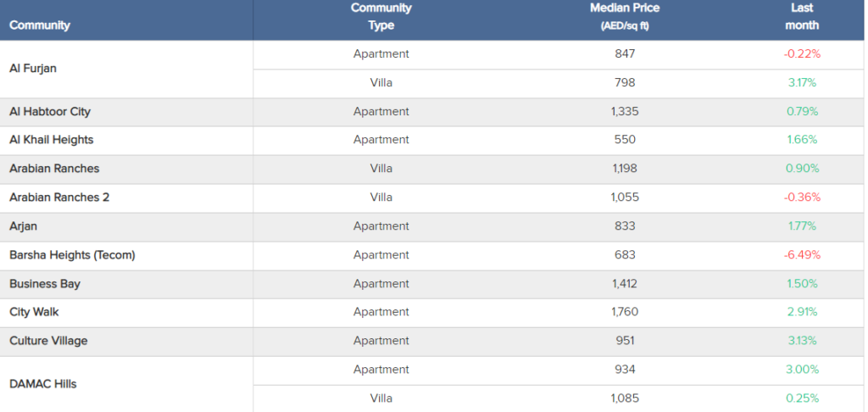Screen dimensions: 868x412
Task: Click the Community Type column header
Action: [381, 17]
